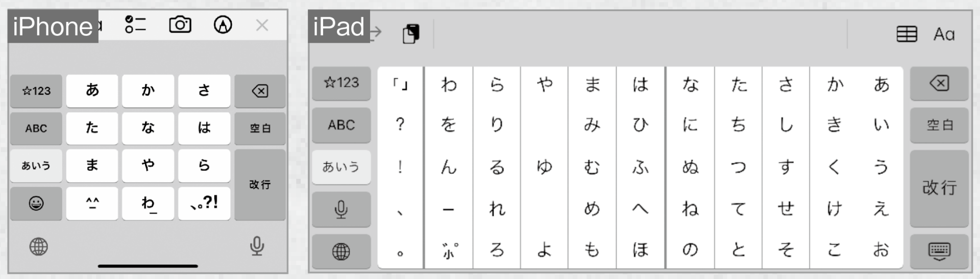Open the checklist icon on iPhone toolbar
The height and width of the screenshot is (279, 980).
click(135, 24)
